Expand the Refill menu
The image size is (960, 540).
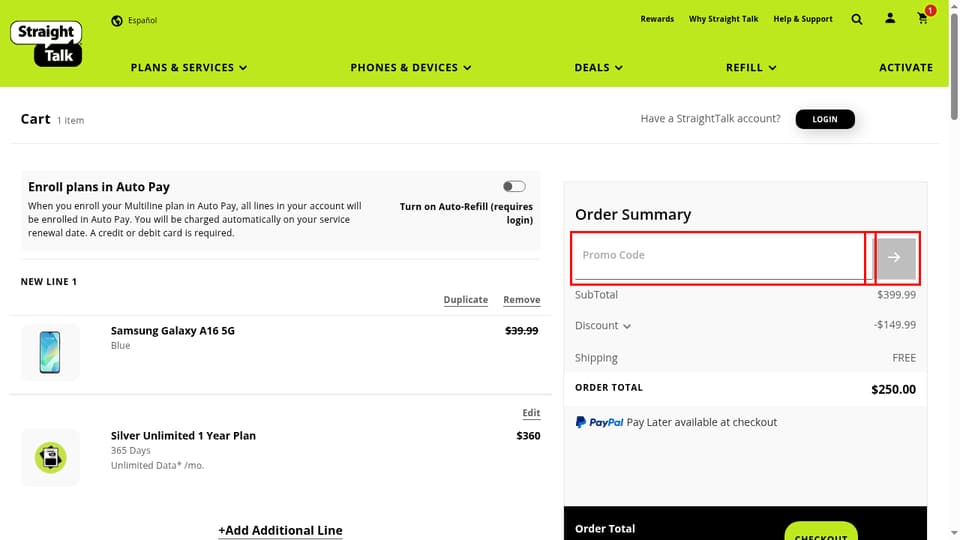click(751, 67)
